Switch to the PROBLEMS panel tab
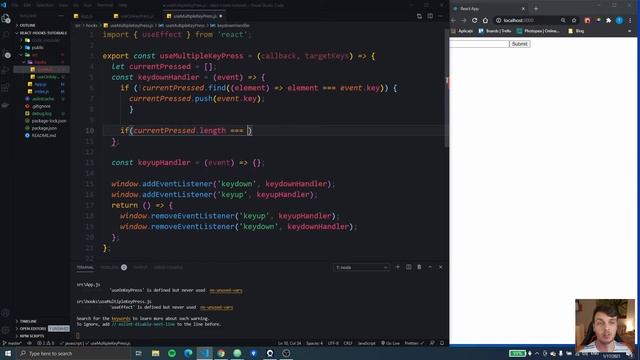This screenshot has width=640, height=360. [109, 267]
